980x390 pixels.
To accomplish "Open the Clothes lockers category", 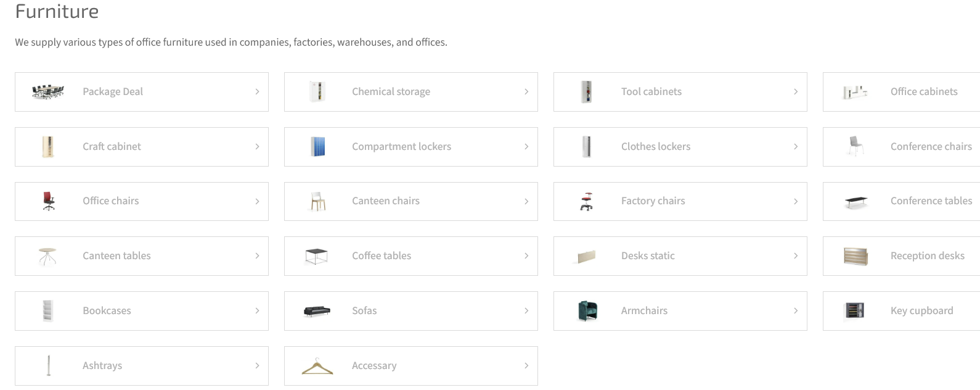I will [680, 147].
